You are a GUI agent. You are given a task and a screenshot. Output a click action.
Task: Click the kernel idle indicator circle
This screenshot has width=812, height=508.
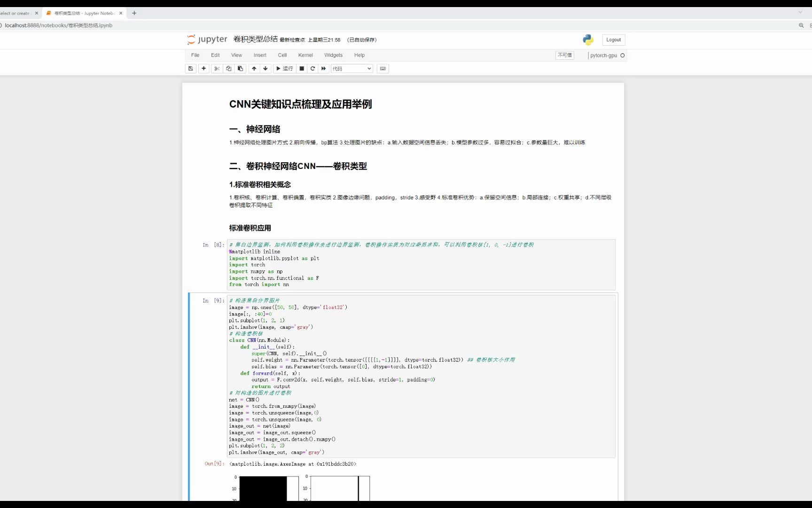[x=623, y=56]
